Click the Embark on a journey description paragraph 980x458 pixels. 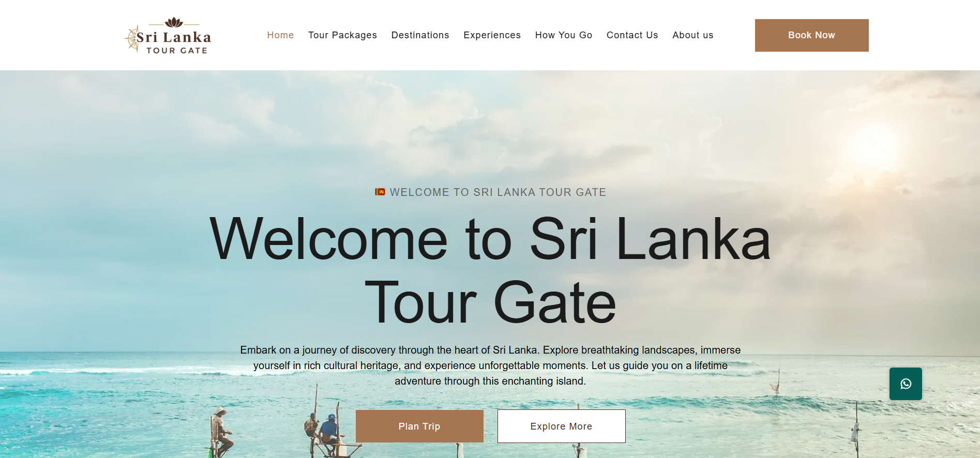point(490,365)
